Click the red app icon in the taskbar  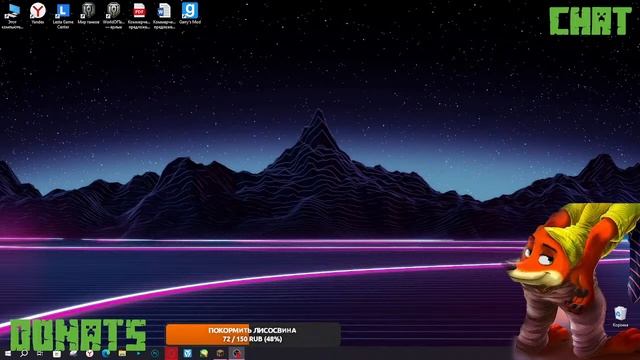pyautogui.click(x=171, y=353)
